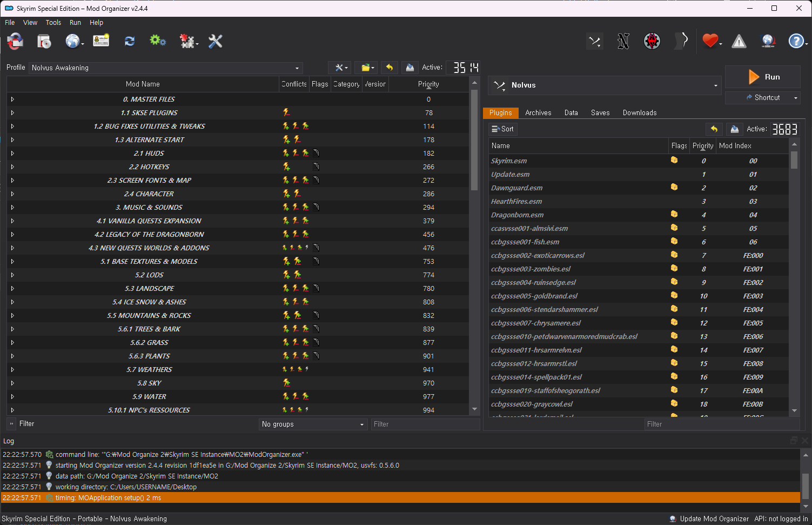Open the Tools menu

pos(53,23)
